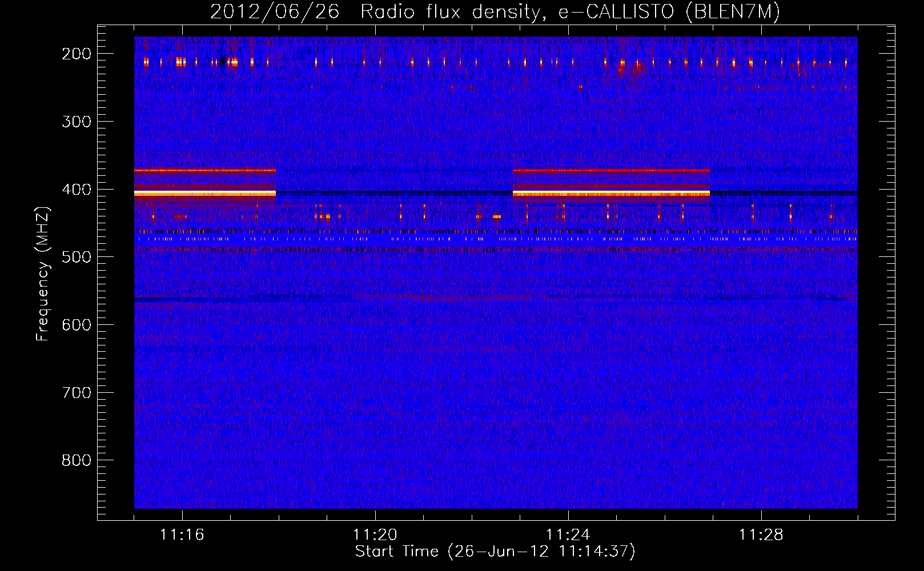Click the 11:24 time tick label
Screen dimensions: 924x571
(568, 535)
